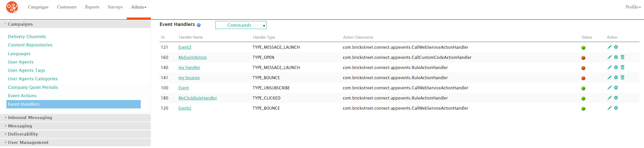Select User Agents in sidebar
644x148 pixels.
point(21,62)
